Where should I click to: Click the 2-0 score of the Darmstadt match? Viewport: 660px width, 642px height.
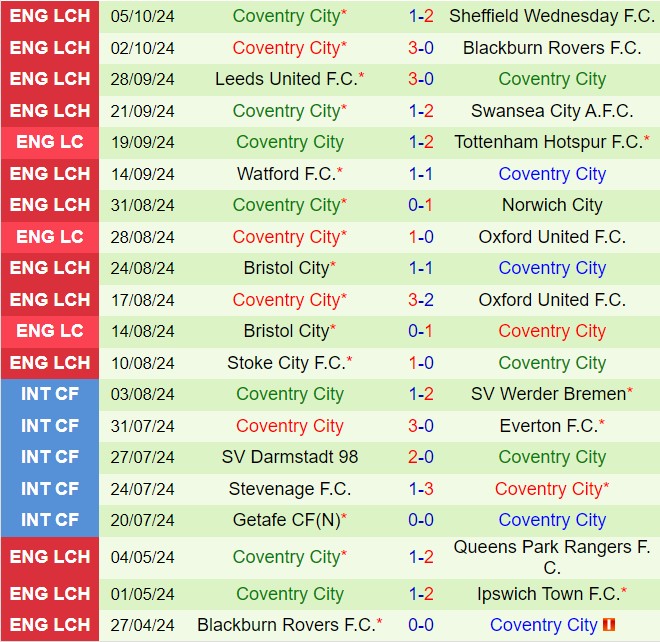[421, 457]
